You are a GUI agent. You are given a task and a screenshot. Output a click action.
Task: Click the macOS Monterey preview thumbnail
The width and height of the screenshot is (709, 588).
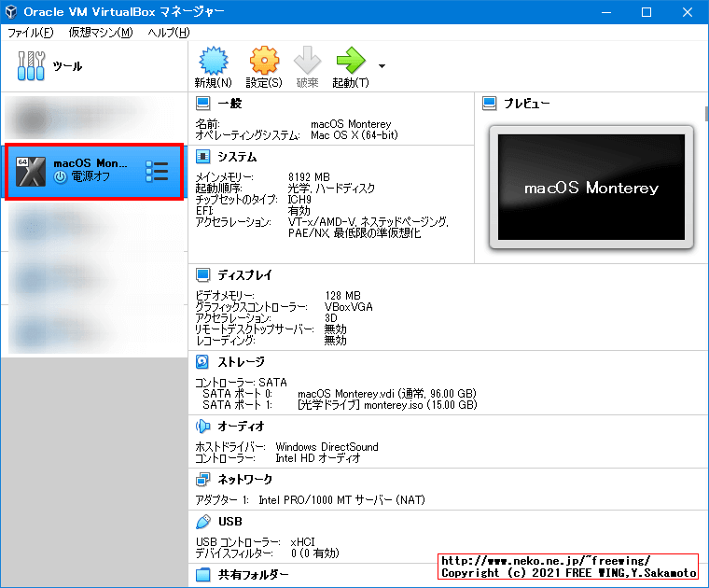tap(591, 188)
